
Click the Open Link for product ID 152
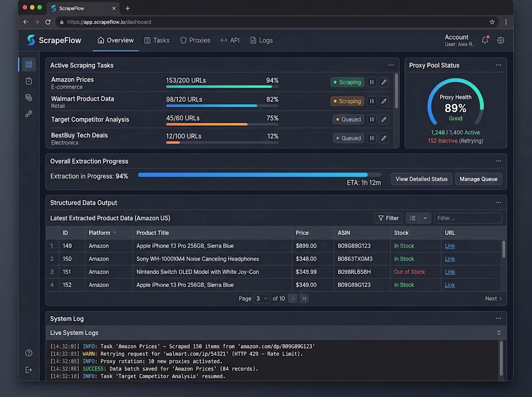pyautogui.click(x=450, y=285)
